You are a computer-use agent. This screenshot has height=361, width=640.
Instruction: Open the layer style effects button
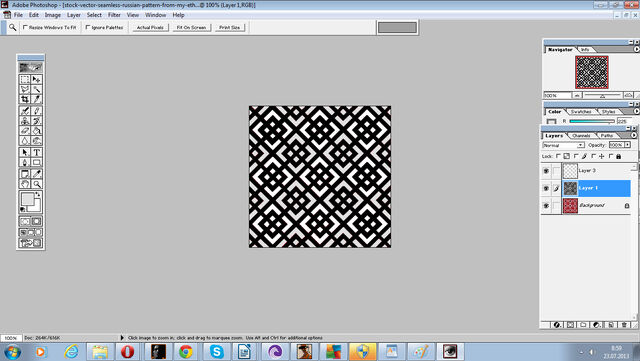tap(557, 325)
